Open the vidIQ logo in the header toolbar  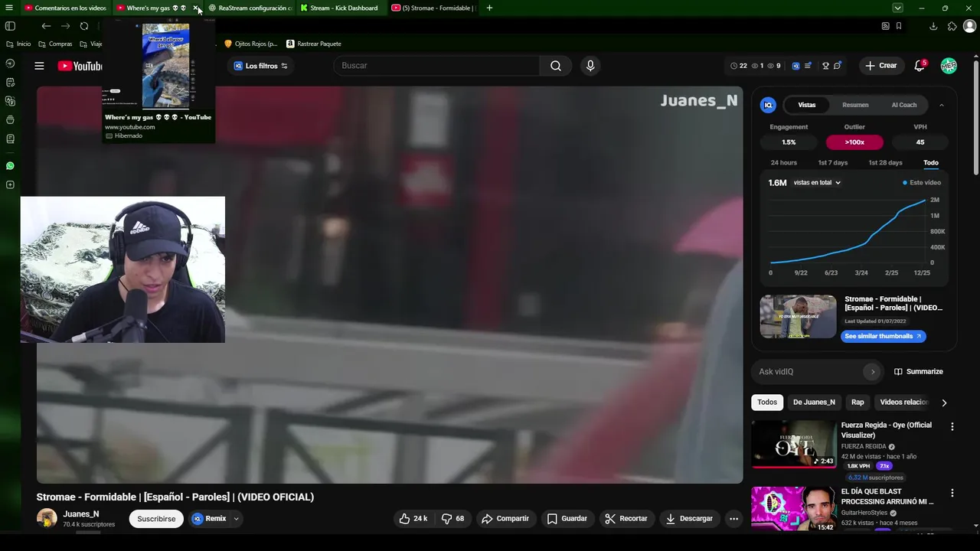pos(795,66)
